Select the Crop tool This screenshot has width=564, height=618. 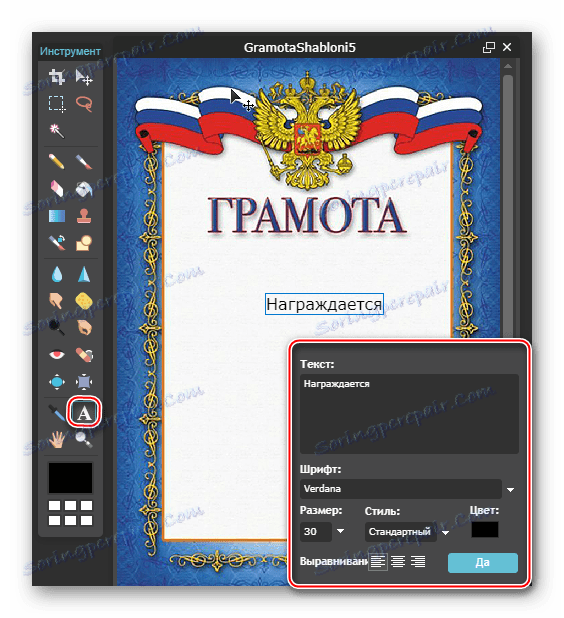tap(57, 77)
